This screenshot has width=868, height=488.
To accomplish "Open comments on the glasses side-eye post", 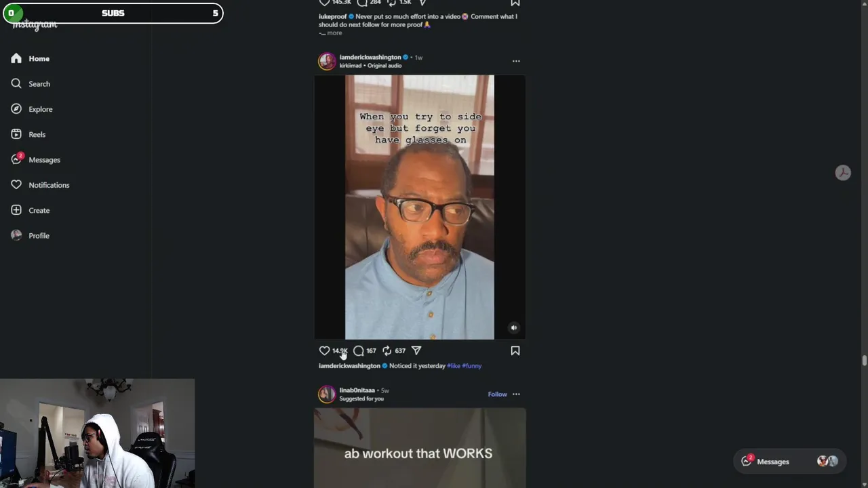I will point(359,350).
